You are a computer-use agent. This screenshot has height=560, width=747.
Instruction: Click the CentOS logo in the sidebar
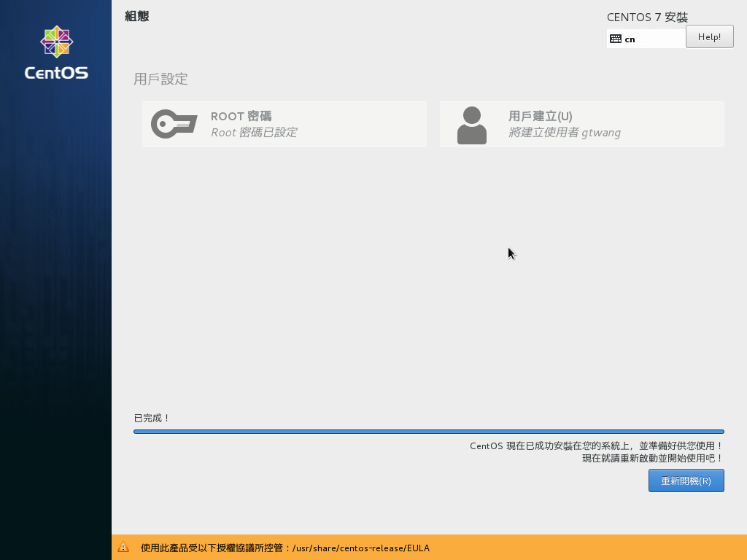click(x=56, y=42)
